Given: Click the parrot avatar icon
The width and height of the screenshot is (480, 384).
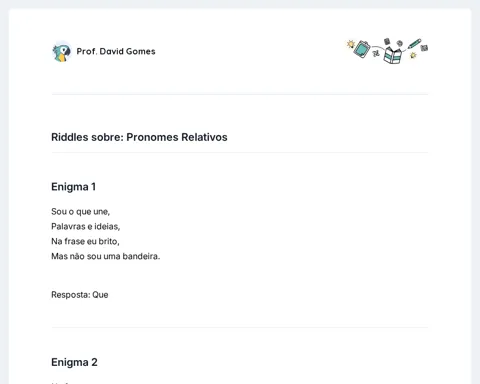Looking at the screenshot, I should [x=62, y=52].
